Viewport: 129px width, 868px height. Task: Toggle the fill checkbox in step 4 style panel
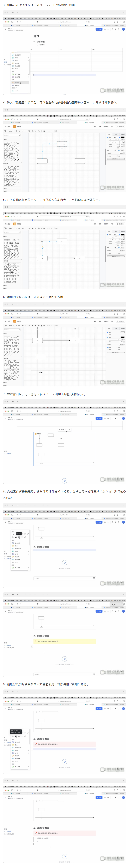tap(108, 137)
